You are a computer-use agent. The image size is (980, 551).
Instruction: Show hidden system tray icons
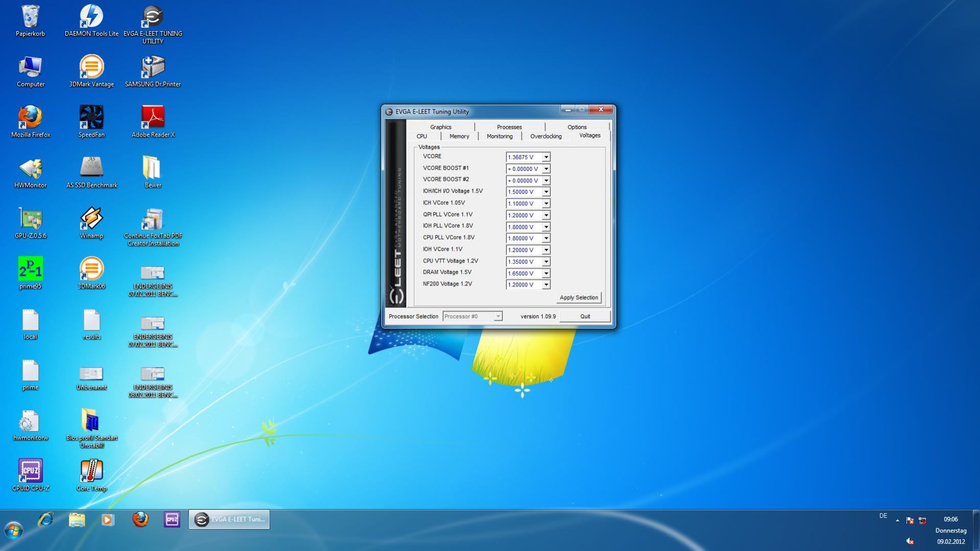point(897,520)
